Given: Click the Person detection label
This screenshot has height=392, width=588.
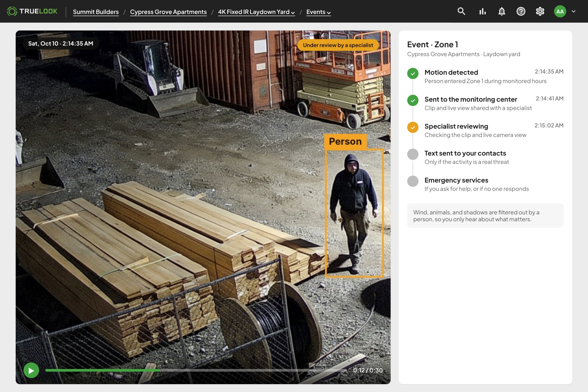Looking at the screenshot, I should 345,142.
